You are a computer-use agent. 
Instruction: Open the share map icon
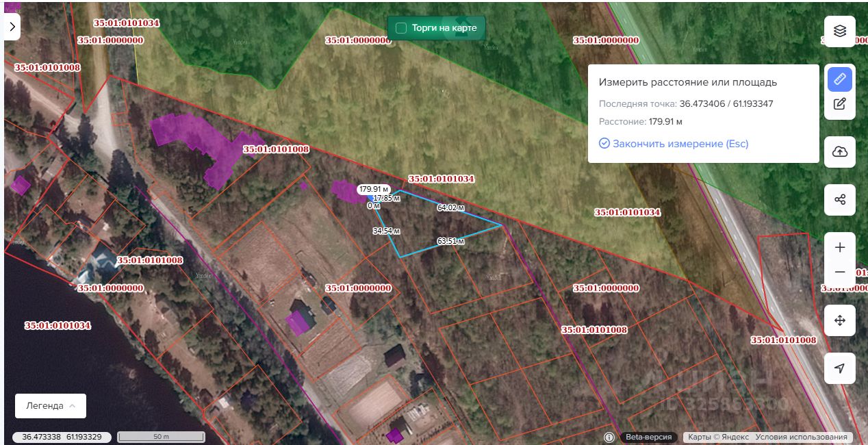pyautogui.click(x=840, y=200)
